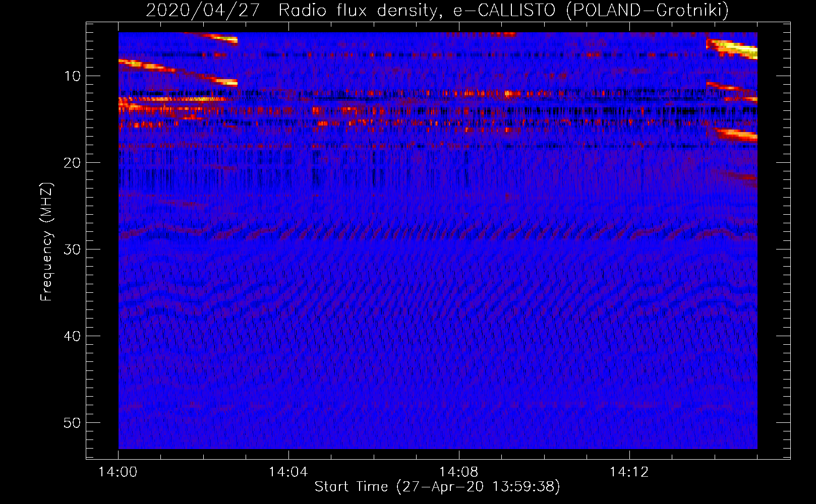This screenshot has height=504, width=816.
Task: Click the 14:00 time tick label
Action: pyautogui.click(x=118, y=472)
